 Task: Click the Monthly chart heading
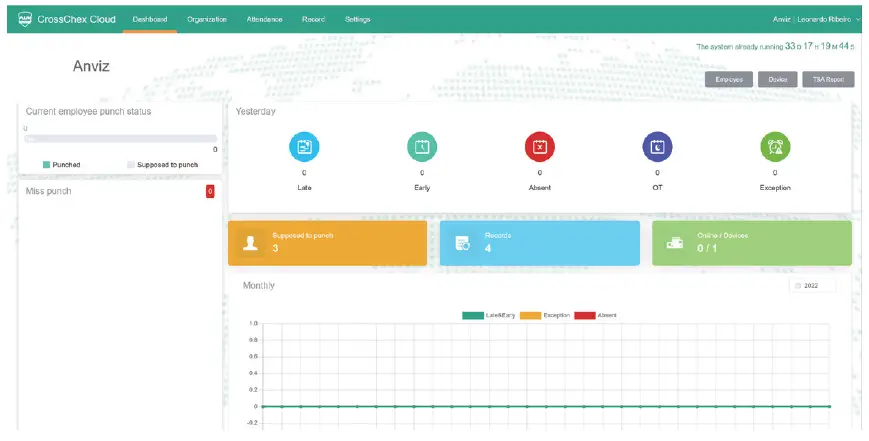(258, 286)
